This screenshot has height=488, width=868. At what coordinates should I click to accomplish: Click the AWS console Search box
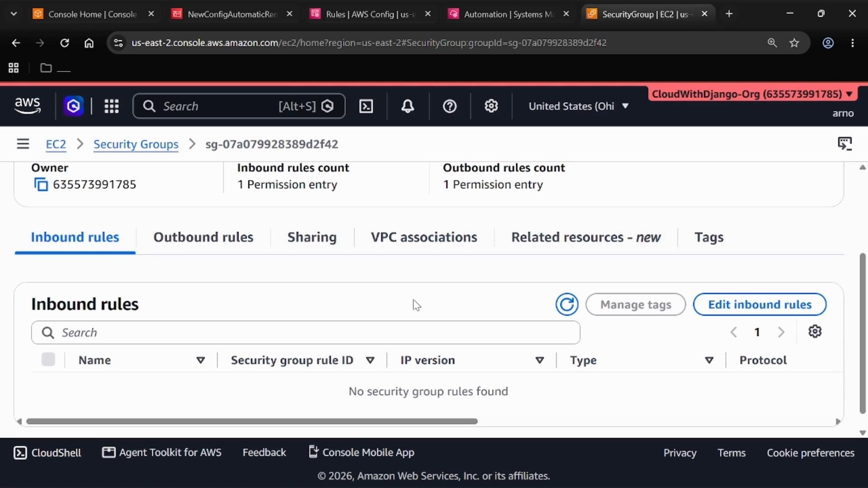point(239,106)
